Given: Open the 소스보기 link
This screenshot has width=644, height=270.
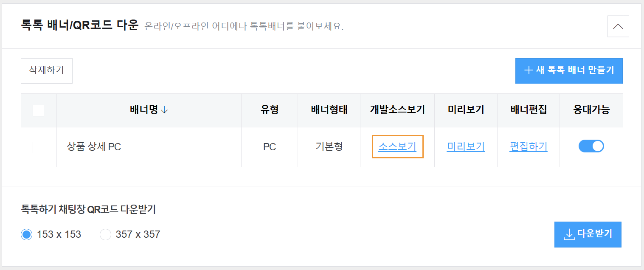Looking at the screenshot, I should pyautogui.click(x=397, y=146).
